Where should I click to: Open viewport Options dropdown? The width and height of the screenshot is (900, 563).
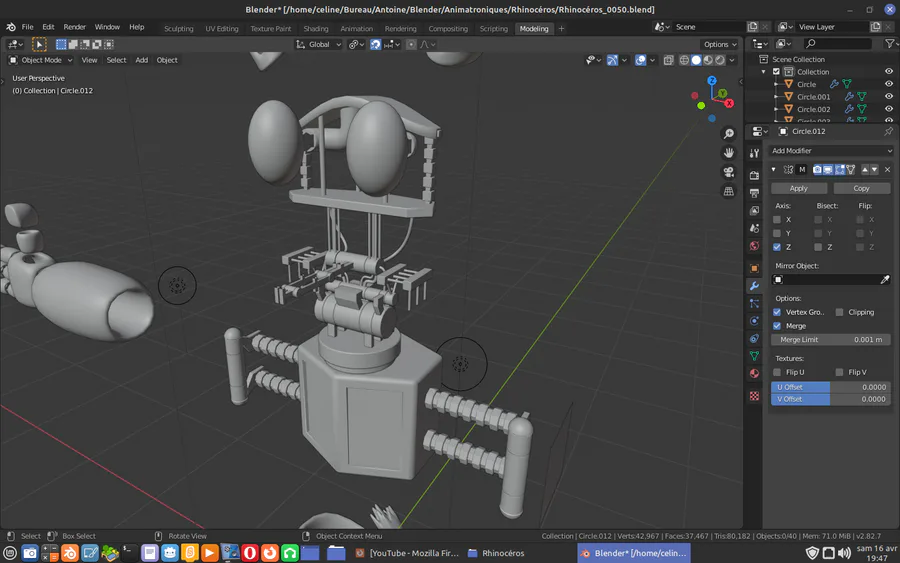coord(720,44)
